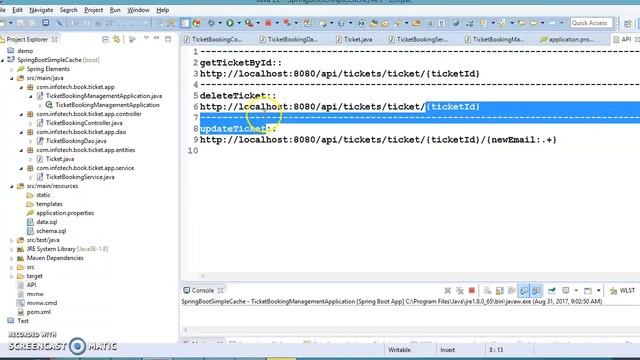Click Link with Editor icon in Project Explorer
The width and height of the screenshot is (640, 360).
pos(116,40)
